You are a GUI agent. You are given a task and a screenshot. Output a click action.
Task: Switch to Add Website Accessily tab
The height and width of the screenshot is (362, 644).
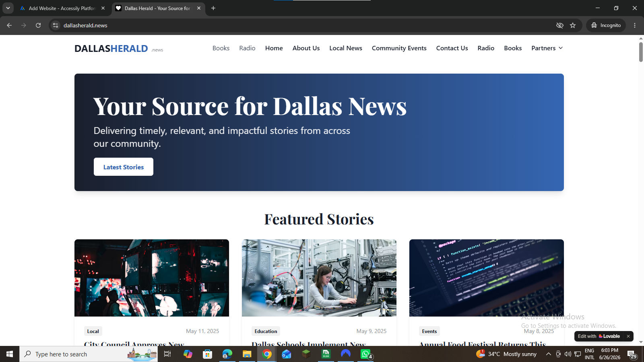point(62,8)
